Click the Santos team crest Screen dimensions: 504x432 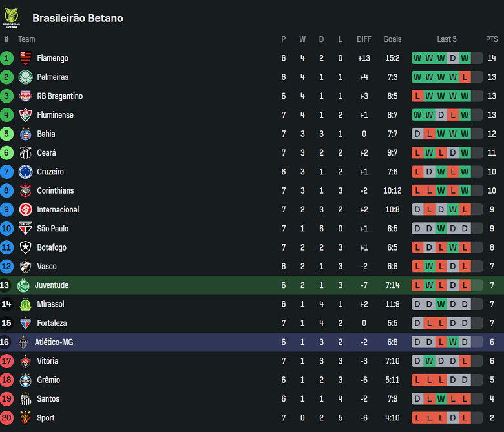[26, 399]
